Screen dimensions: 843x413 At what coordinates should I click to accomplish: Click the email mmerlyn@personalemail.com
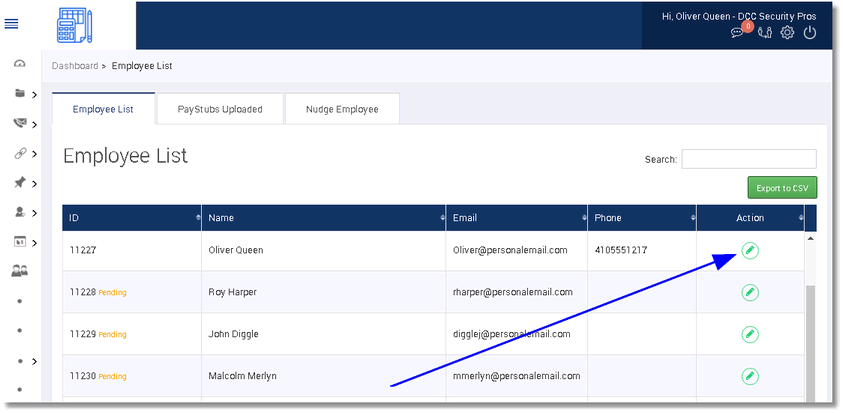[517, 376]
